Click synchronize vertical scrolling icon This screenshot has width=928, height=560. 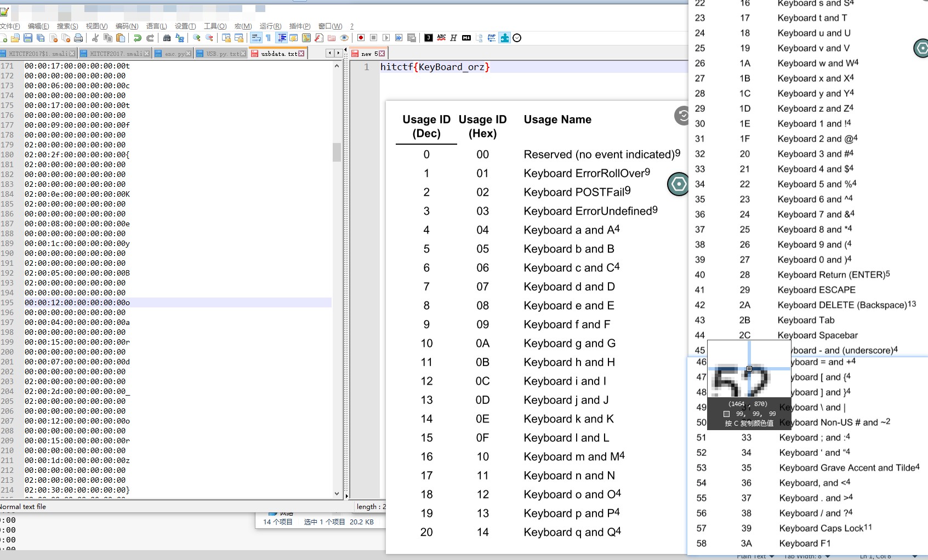226,38
